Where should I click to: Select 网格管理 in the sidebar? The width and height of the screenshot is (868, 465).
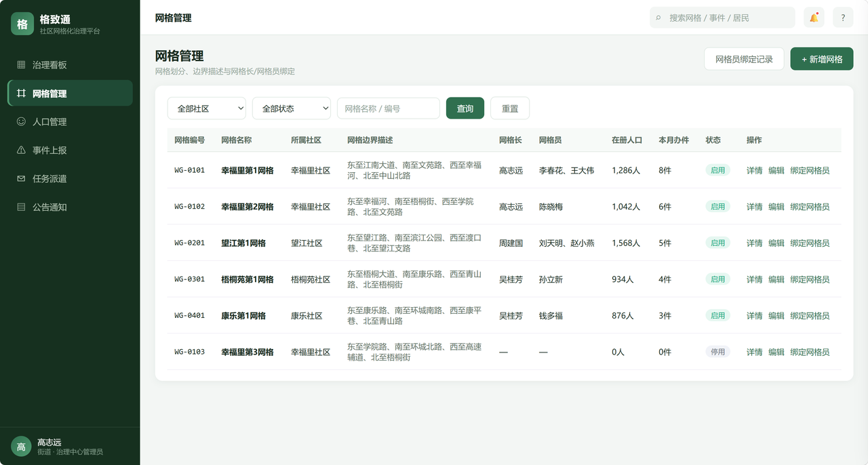(x=70, y=94)
